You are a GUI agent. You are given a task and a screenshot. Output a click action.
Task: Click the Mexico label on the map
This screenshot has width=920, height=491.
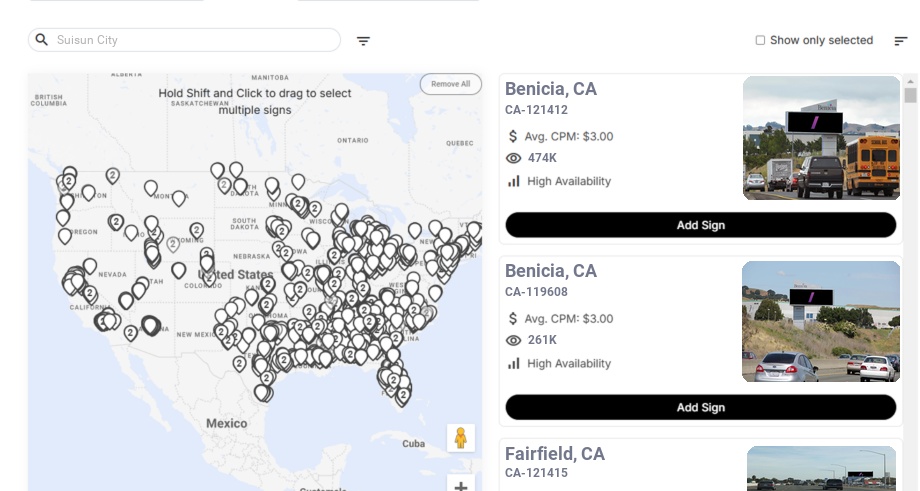click(226, 423)
